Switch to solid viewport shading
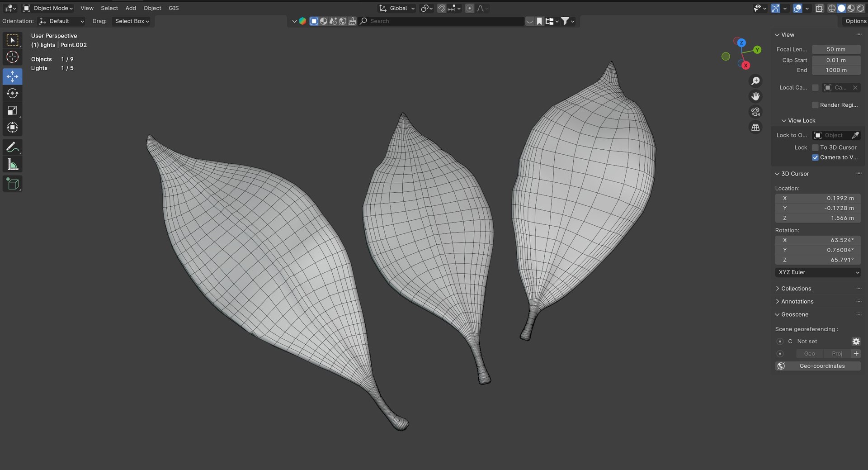 pyautogui.click(x=841, y=8)
